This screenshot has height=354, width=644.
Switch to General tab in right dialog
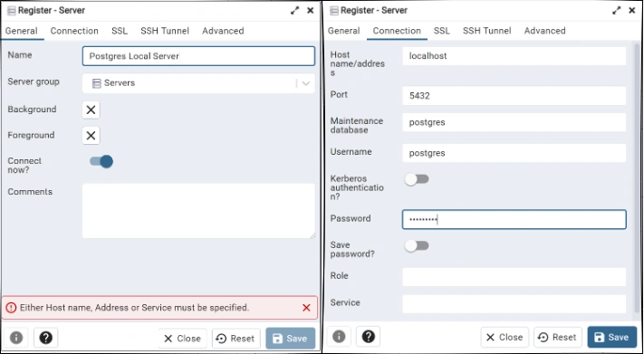point(344,31)
